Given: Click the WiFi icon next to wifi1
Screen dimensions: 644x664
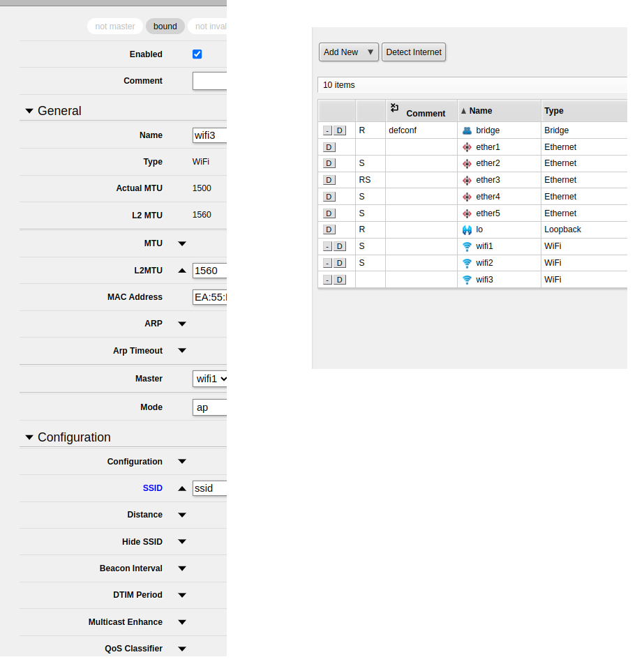Looking at the screenshot, I should pyautogui.click(x=465, y=246).
